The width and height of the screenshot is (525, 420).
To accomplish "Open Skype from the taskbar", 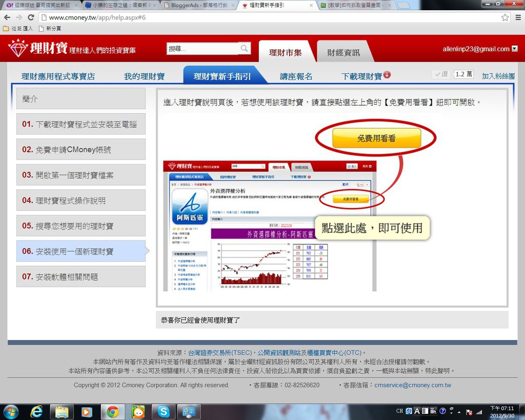I will coord(164,412).
